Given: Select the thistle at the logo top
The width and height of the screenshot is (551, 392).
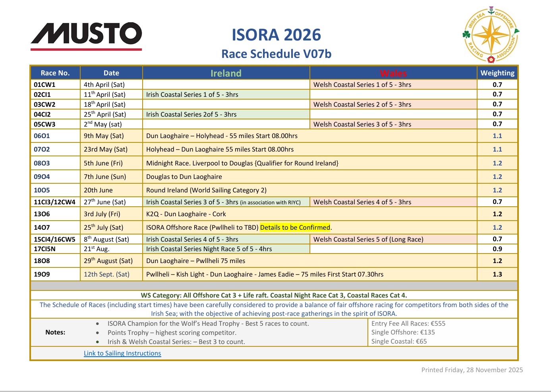Looking at the screenshot, I should tap(491, 10).
